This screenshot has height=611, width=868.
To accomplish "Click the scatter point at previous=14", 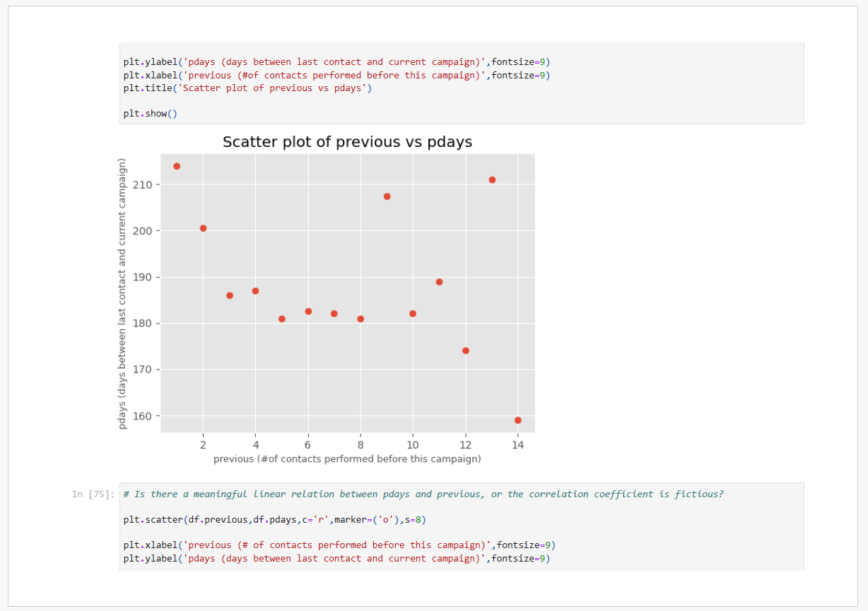I will tap(518, 420).
